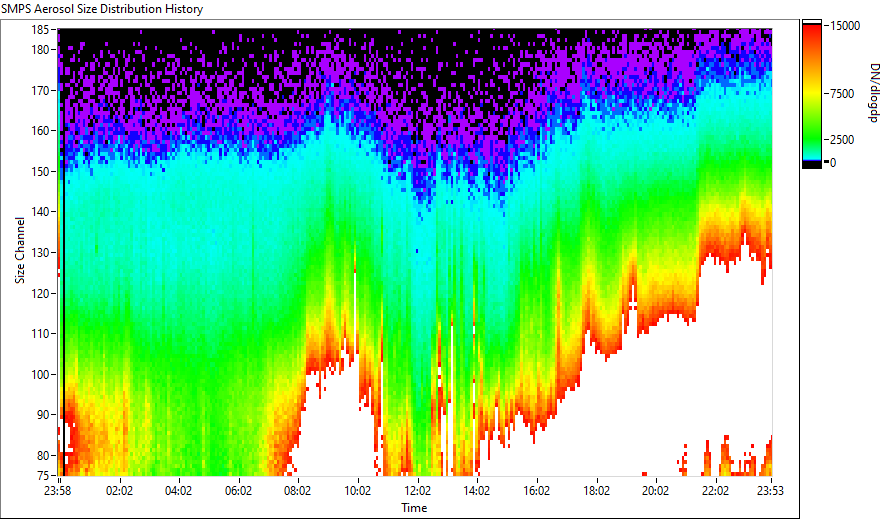
Task: Click the 110 size channel label
Action: coord(42,334)
